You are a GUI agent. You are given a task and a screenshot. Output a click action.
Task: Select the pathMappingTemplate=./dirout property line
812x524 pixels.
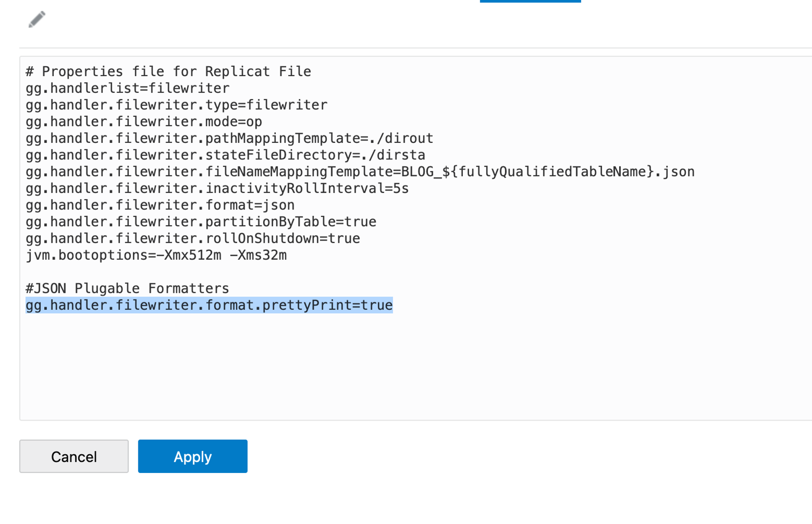click(229, 138)
